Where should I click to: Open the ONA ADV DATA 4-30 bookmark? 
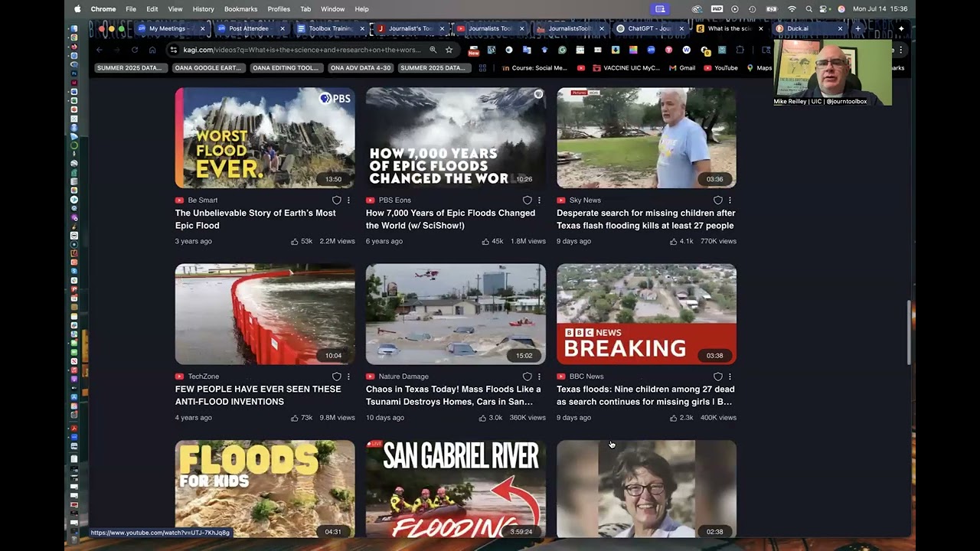pos(361,68)
